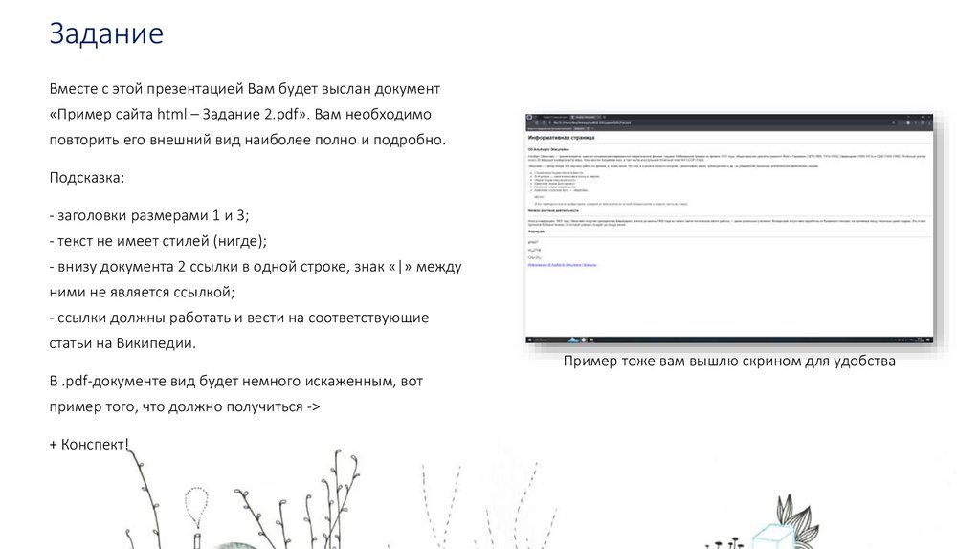980x549 pixels.
Task: Open the embedded browser screenshot thumbnail
Action: coord(729,230)
